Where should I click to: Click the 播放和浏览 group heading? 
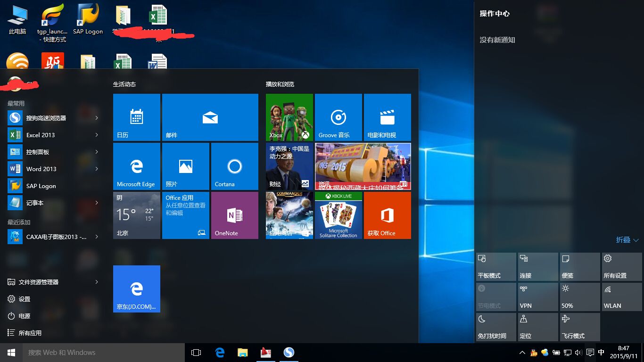pos(280,84)
